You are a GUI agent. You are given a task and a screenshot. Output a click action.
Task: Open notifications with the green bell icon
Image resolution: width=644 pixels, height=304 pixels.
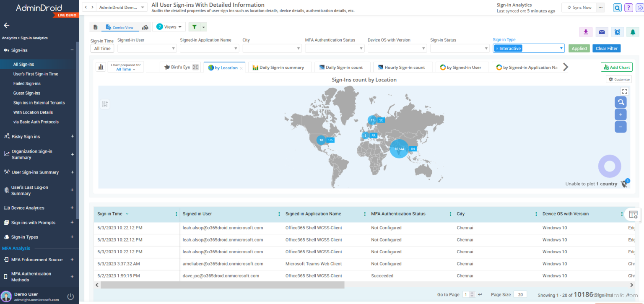coord(633,32)
